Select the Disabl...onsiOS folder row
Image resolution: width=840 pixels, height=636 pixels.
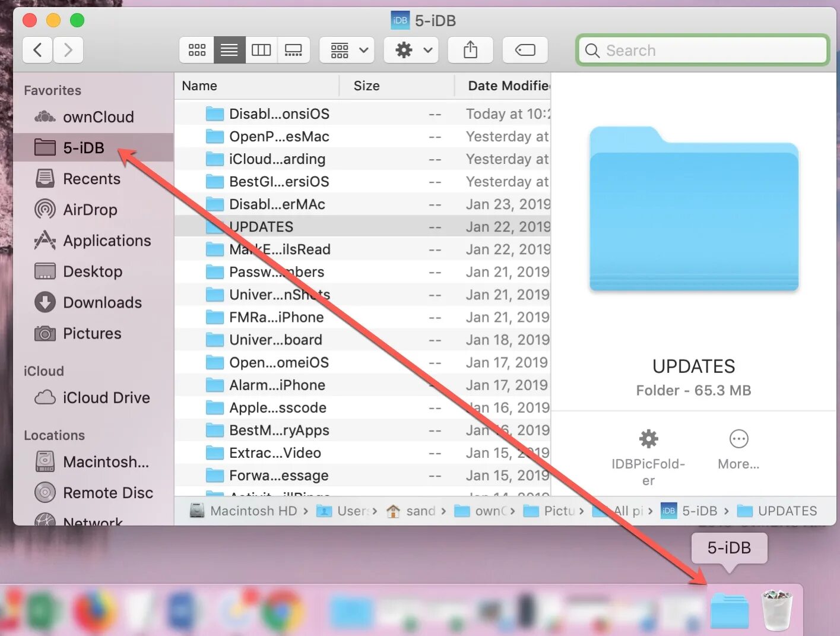(x=363, y=113)
